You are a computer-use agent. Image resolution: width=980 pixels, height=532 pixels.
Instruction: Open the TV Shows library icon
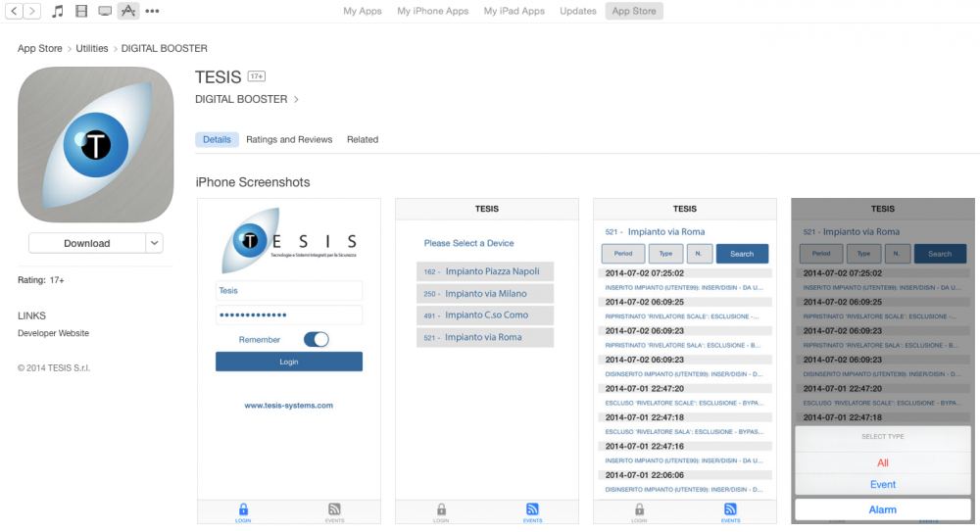(105, 11)
